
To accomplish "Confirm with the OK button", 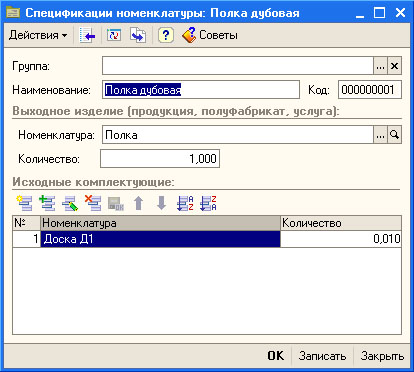I will [276, 356].
